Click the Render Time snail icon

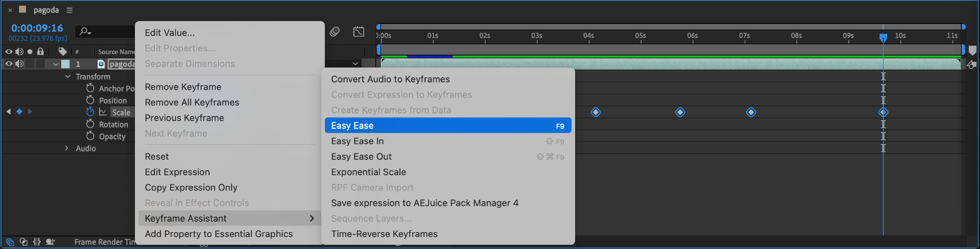click(x=50, y=242)
